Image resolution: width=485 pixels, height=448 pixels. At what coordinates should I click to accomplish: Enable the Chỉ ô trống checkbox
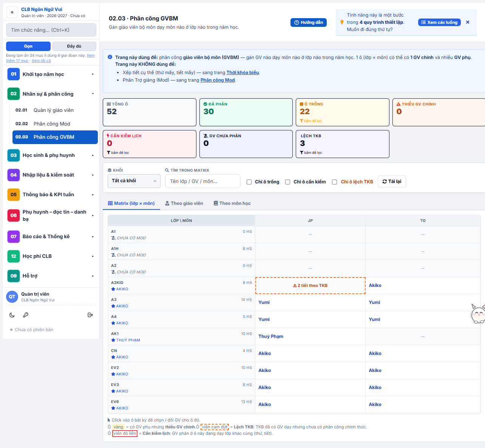point(249,182)
